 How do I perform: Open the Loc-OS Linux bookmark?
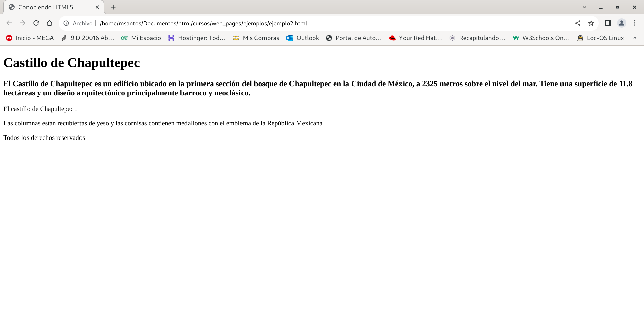pos(600,38)
